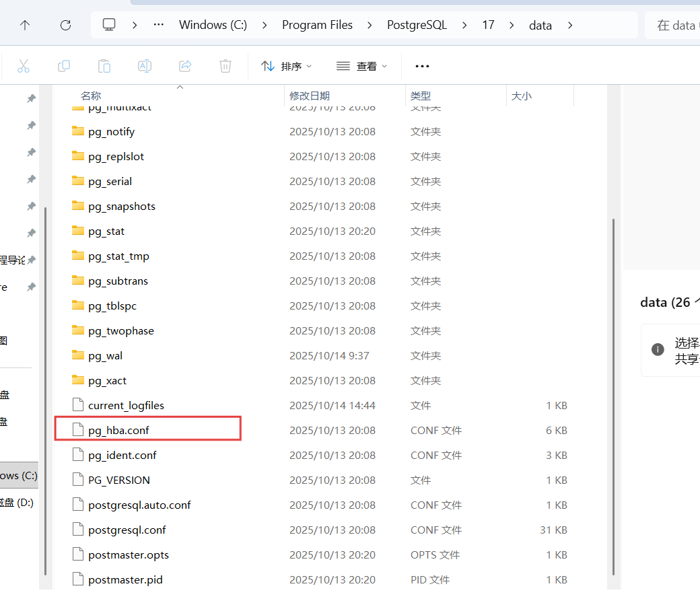Open the three-dot more options menu
This screenshot has height=607, width=700.
point(422,66)
